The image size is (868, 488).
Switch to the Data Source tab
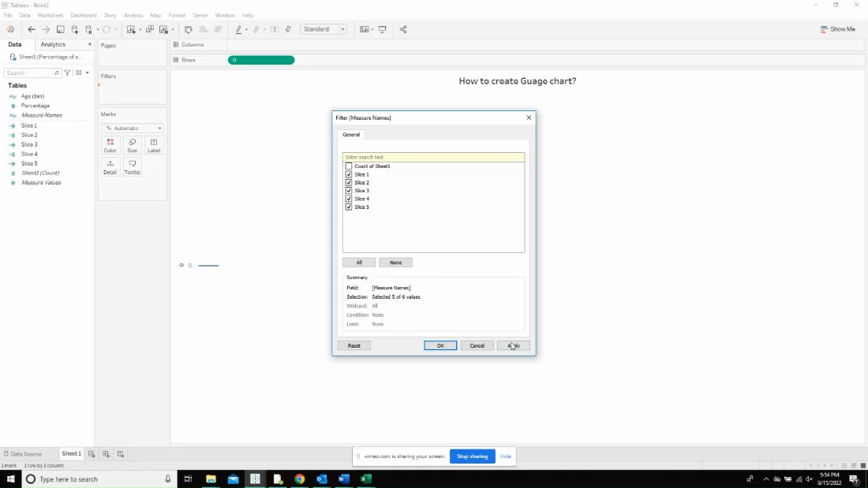(x=22, y=453)
